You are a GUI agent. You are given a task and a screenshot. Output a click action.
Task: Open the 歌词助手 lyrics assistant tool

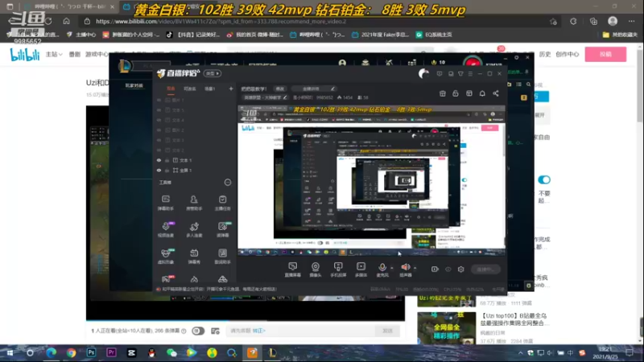pos(223,256)
